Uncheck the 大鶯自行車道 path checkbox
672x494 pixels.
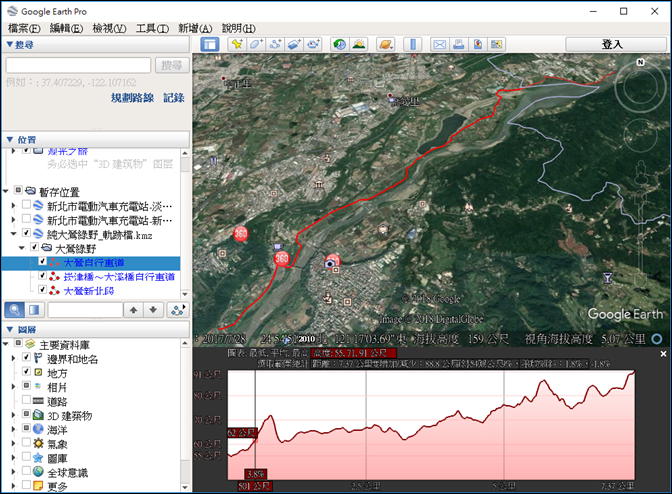(42, 261)
